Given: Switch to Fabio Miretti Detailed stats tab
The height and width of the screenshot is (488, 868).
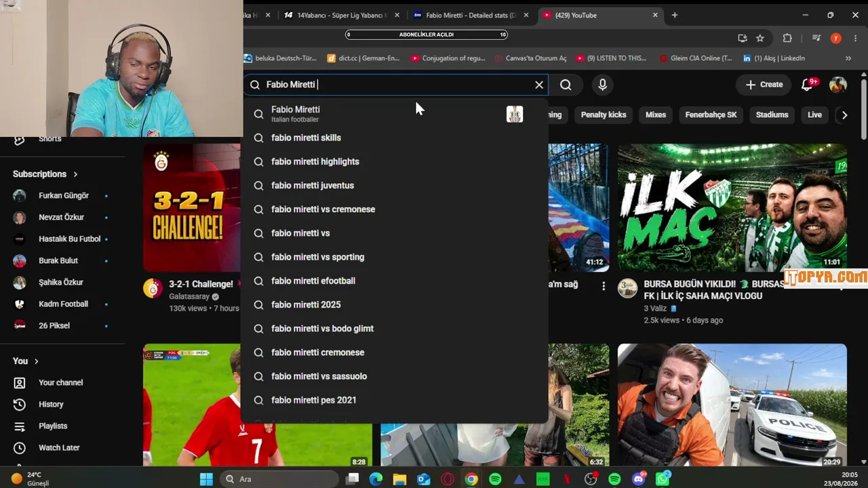Looking at the screenshot, I should [468, 15].
